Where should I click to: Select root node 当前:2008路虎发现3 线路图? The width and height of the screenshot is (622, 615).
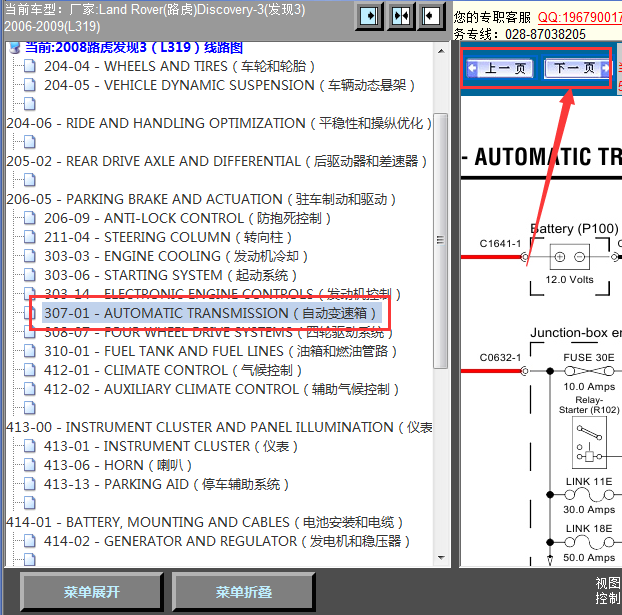tap(134, 48)
